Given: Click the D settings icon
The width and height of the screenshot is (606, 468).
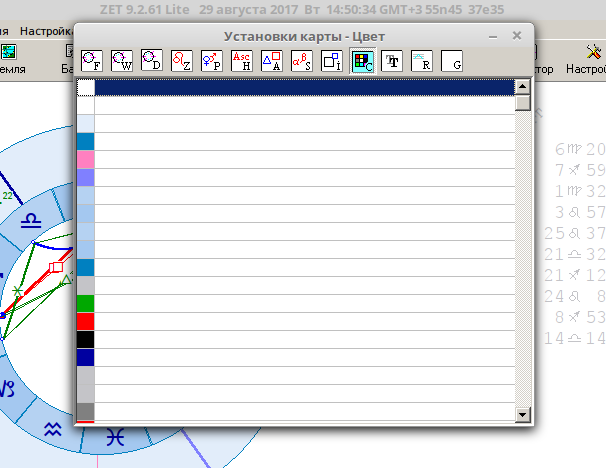Looking at the screenshot, I should pyautogui.click(x=152, y=60).
